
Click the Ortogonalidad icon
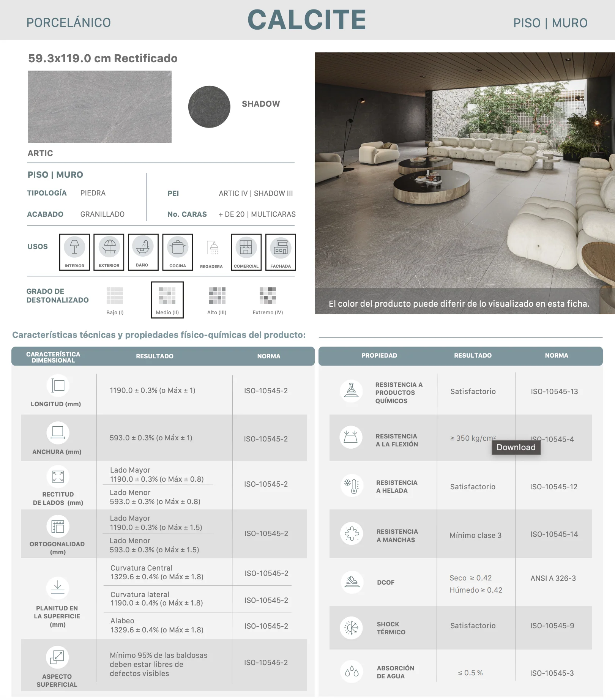click(x=58, y=526)
